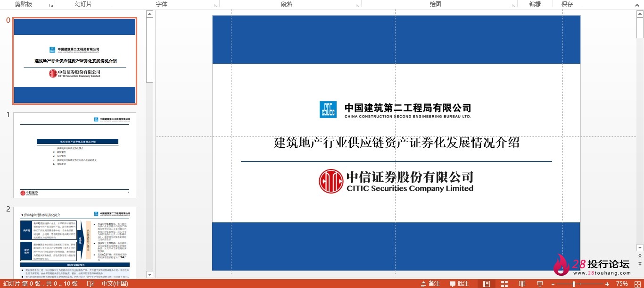Click the slide count text in status bar
The height and width of the screenshot is (288, 644).
pos(40,284)
